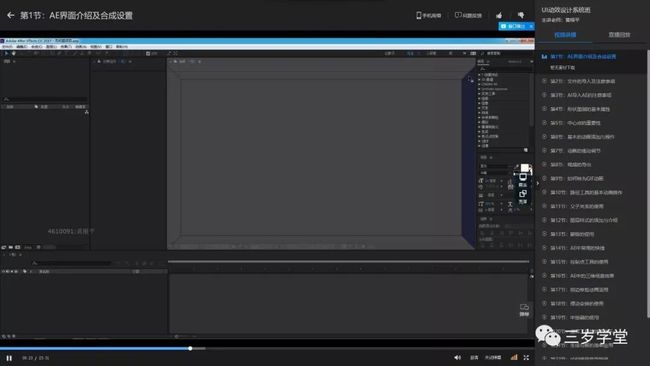Screen dimensions: 650x366
Task: Click the circle icon beside lesson 第15节
Action: point(544,262)
